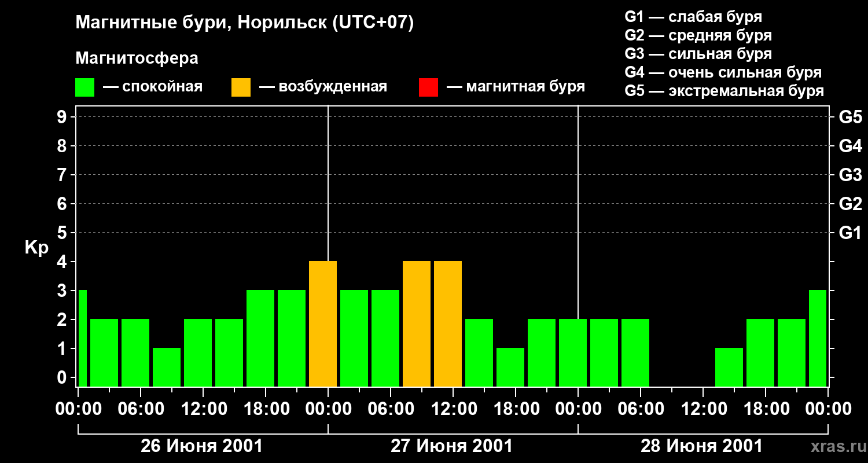Click the chart title 'Магнитные бури, Норильск (UTC+07)'
Screen dimensions: 868x463
245,24
